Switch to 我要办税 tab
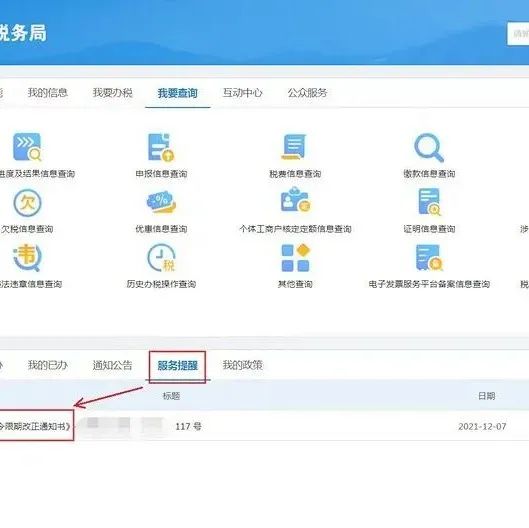529x528 pixels. tap(113, 93)
